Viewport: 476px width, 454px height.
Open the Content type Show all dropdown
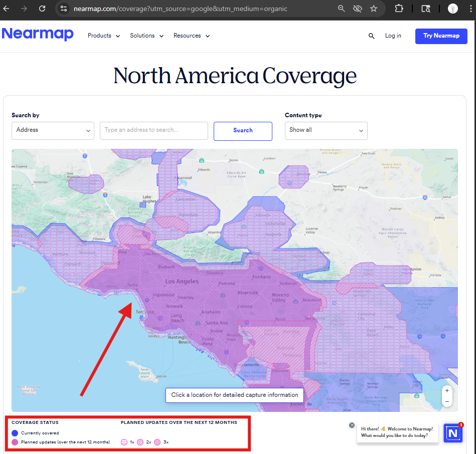pyautogui.click(x=326, y=131)
